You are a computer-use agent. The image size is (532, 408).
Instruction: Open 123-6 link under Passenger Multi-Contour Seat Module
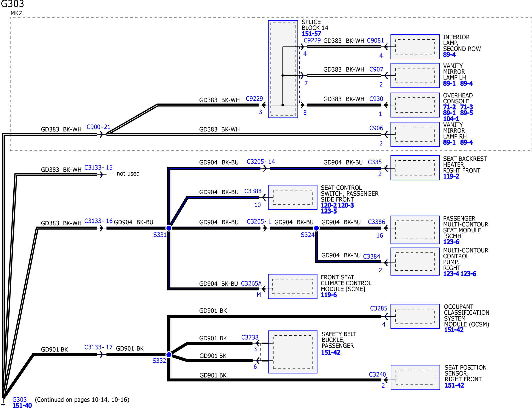pyautogui.click(x=451, y=242)
